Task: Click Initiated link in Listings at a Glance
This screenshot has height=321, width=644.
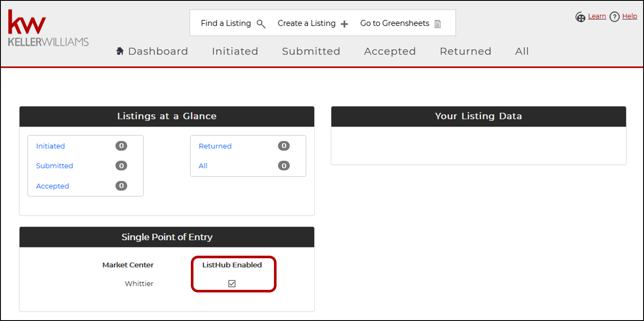Action: [51, 146]
